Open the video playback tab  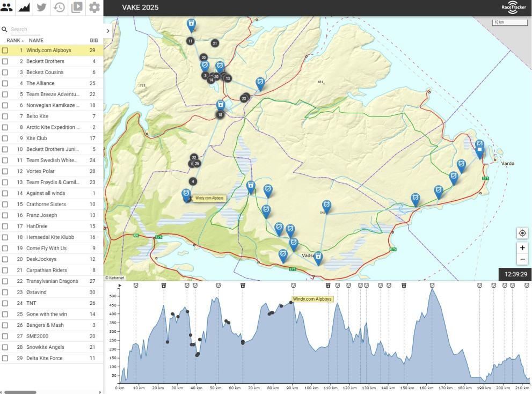(x=77, y=7)
